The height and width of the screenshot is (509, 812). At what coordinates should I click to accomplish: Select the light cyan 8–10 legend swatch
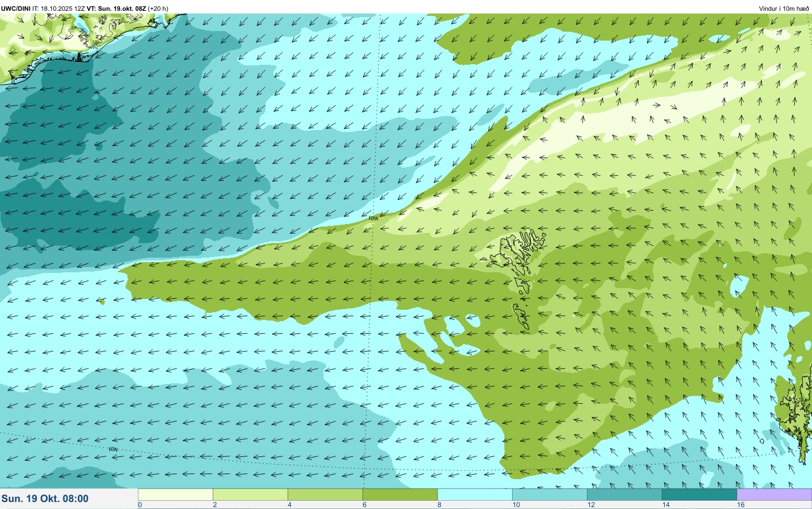[x=475, y=494]
